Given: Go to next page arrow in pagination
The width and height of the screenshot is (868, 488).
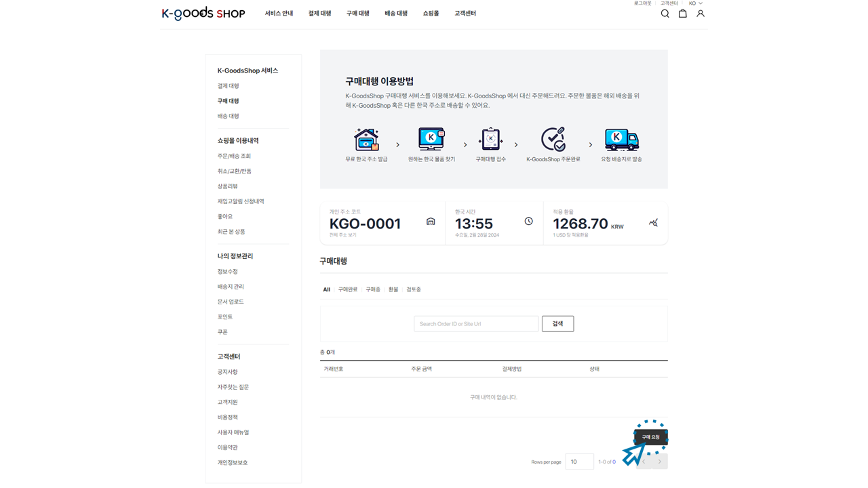Looking at the screenshot, I should coord(659,462).
